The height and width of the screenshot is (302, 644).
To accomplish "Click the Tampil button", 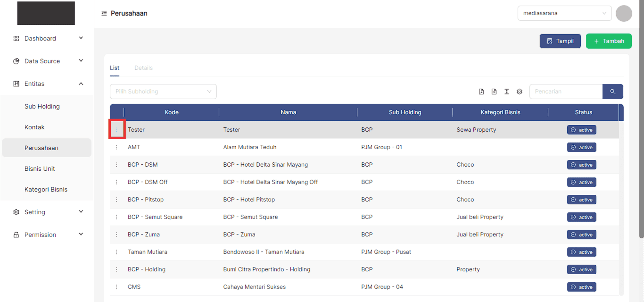I will coord(560,41).
